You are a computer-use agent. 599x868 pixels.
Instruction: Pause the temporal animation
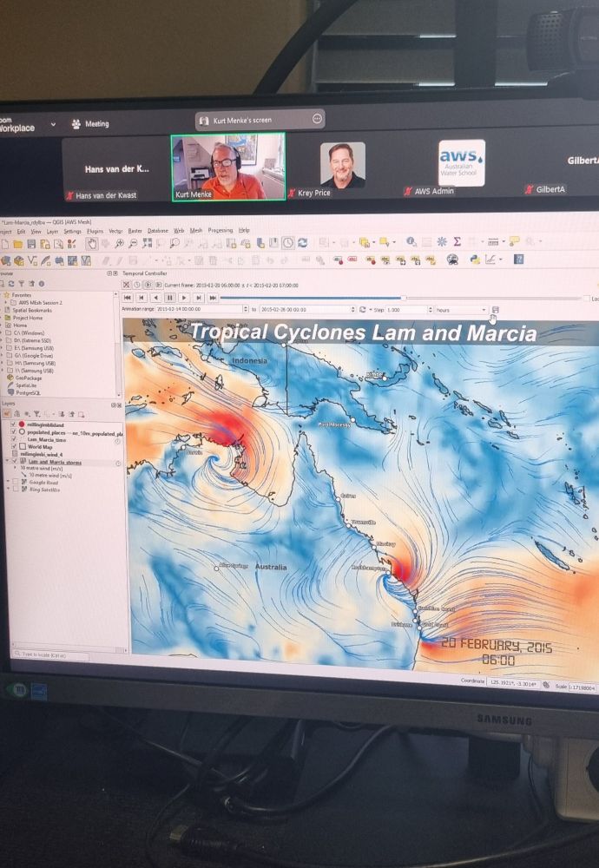tap(169, 298)
